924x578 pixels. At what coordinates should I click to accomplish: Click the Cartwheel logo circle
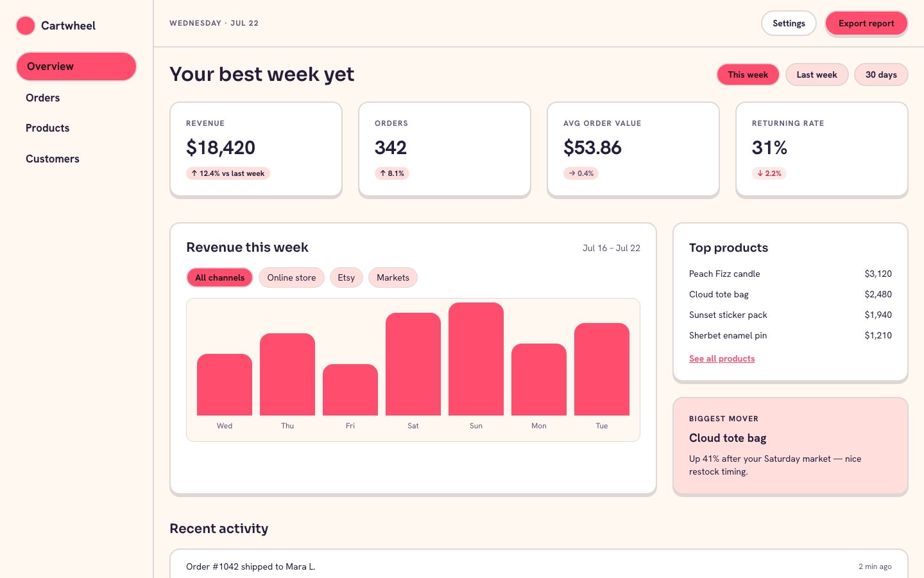pos(26,26)
